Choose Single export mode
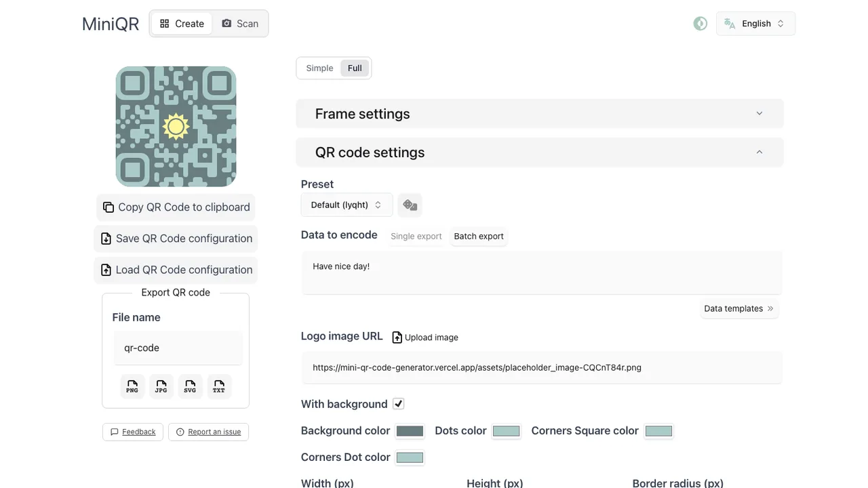 click(416, 236)
